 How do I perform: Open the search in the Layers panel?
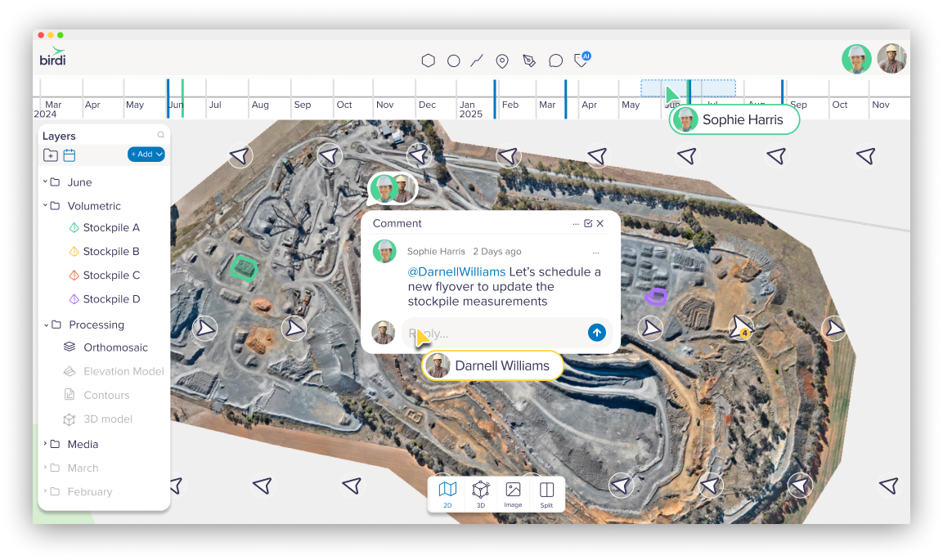click(160, 135)
